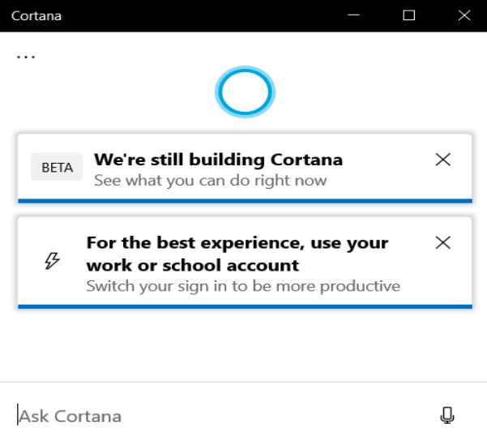The width and height of the screenshot is (487, 448).
Task: Dismiss the "We're still building Cortana" card
Action: click(443, 160)
